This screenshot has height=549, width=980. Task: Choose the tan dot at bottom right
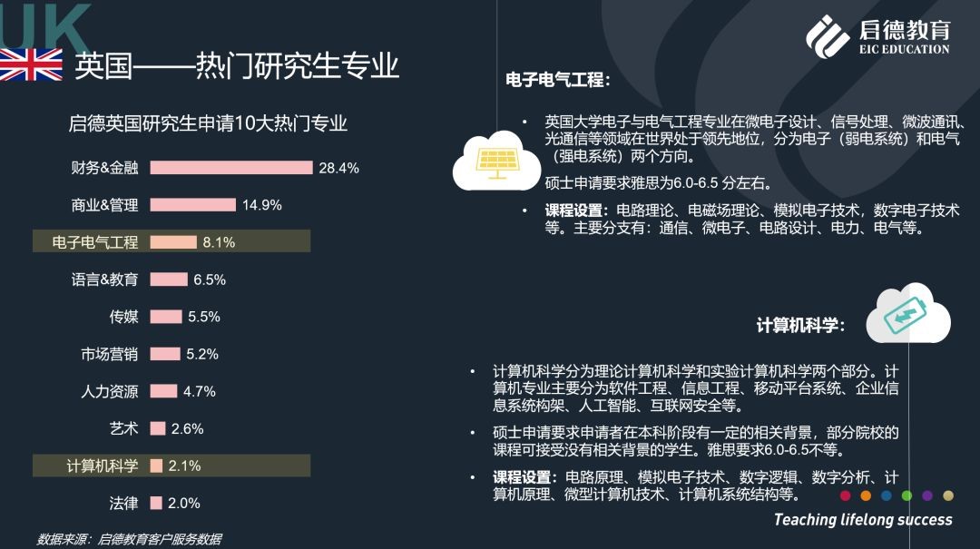tap(948, 495)
